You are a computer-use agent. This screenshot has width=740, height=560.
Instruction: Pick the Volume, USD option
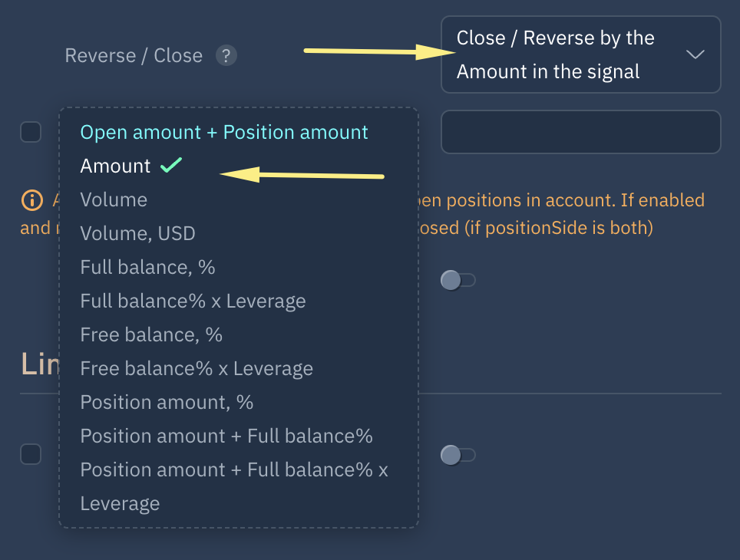click(x=137, y=233)
